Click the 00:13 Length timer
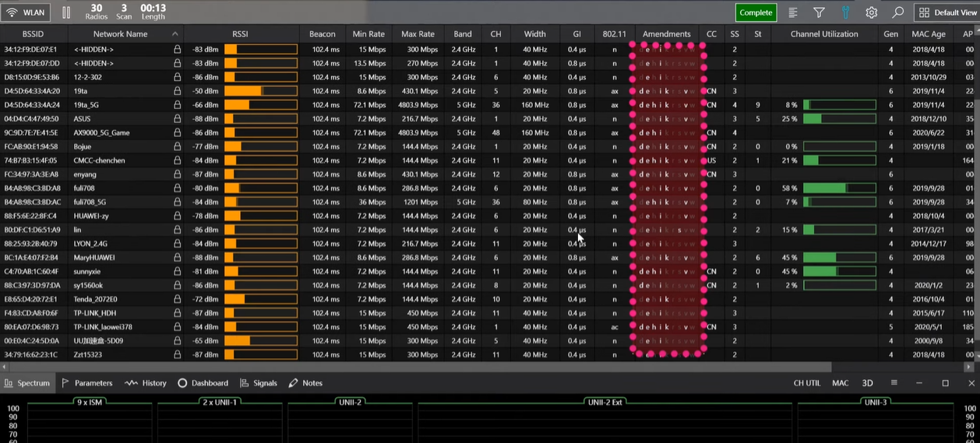The width and height of the screenshot is (980, 443). [153, 12]
